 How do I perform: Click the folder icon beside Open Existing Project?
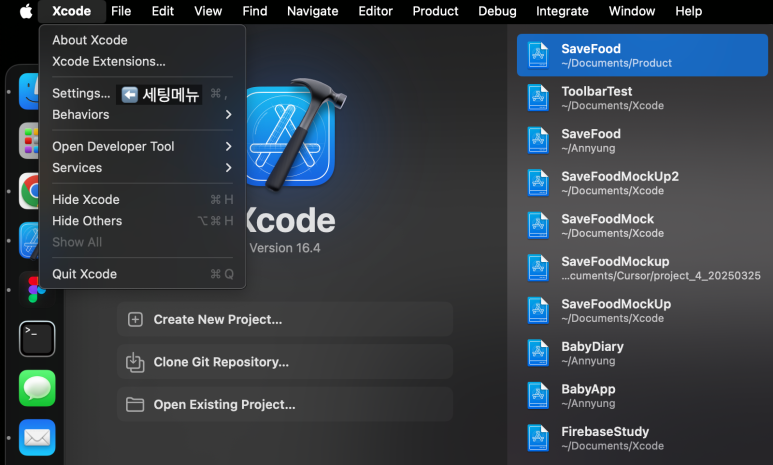click(x=135, y=404)
